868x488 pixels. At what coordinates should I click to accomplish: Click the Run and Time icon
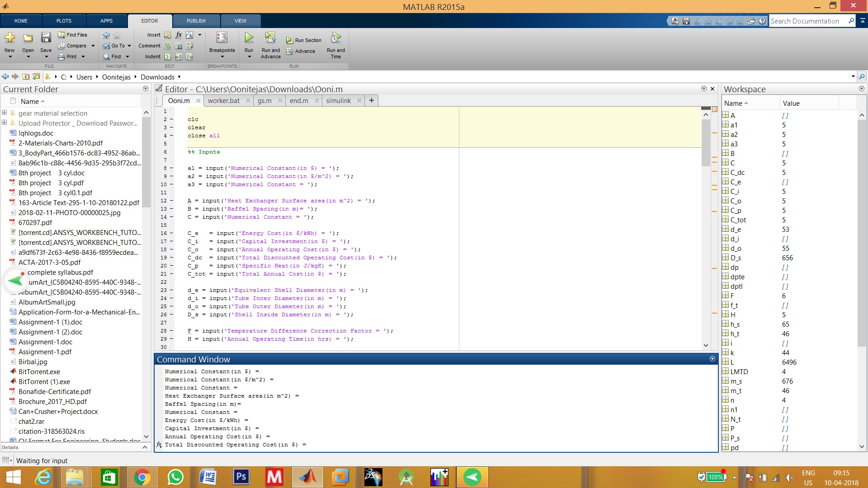pos(335,38)
